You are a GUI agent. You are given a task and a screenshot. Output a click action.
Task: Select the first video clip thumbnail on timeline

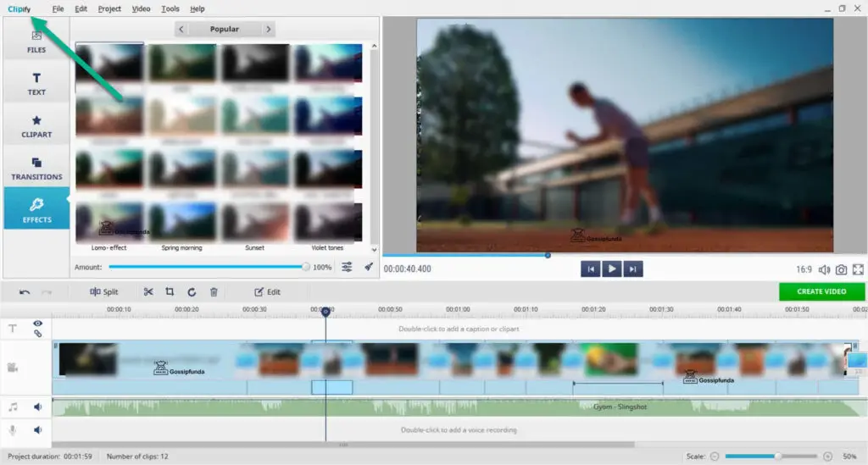(x=88, y=359)
